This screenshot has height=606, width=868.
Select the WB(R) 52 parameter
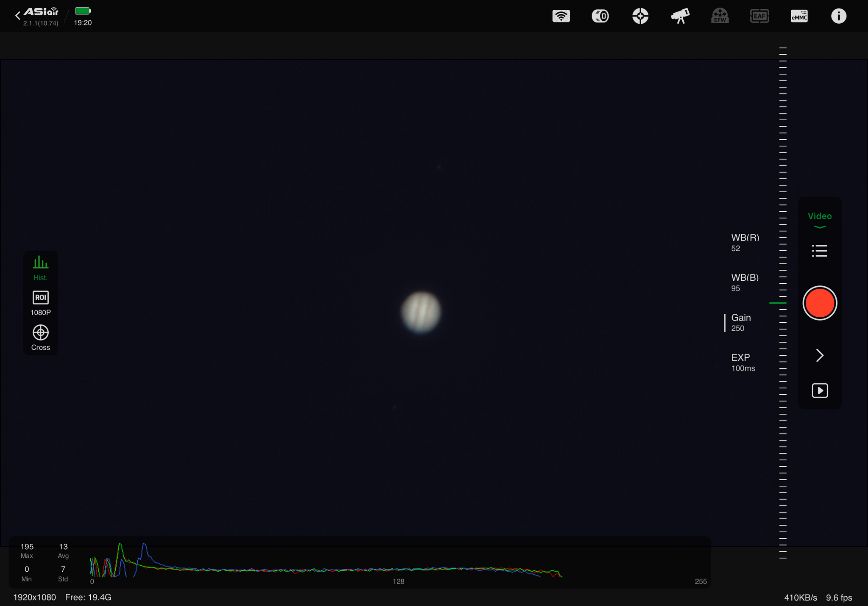(x=745, y=243)
